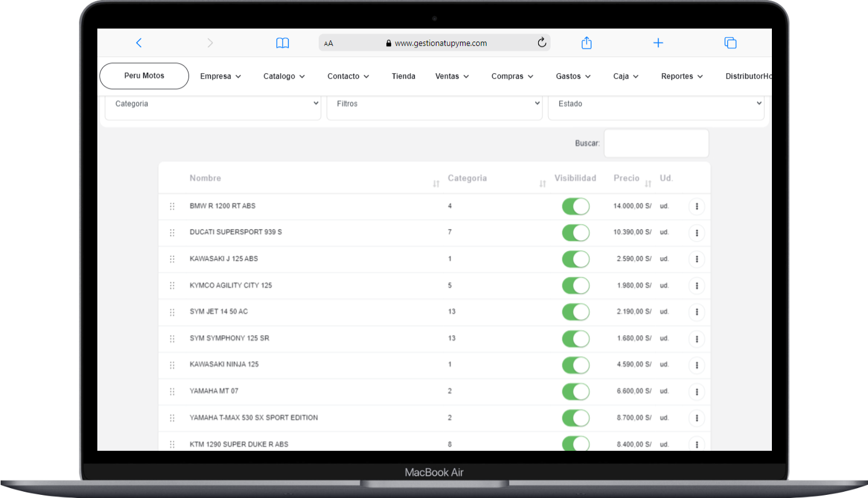Open options menu for SYM JET 14 50 AC

(x=697, y=312)
